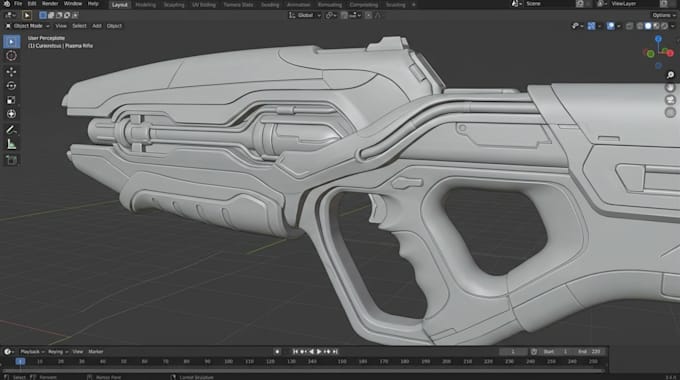Adjust the End frame field
Viewport: 680px width, 380px height.
click(590, 352)
